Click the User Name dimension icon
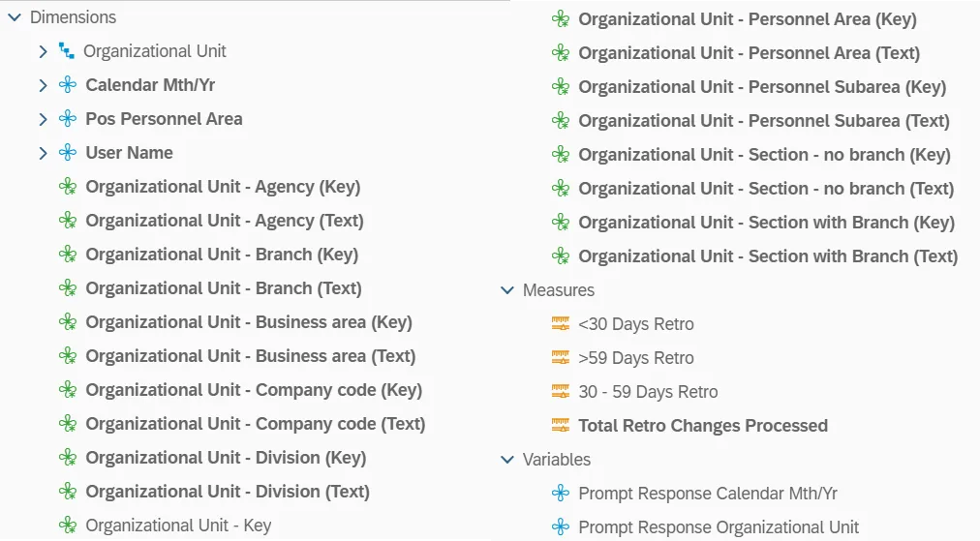The width and height of the screenshot is (980, 541). tap(67, 153)
